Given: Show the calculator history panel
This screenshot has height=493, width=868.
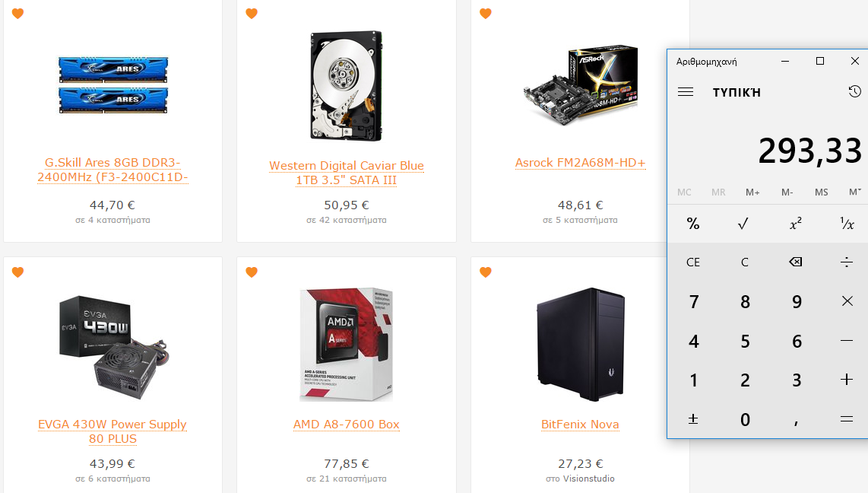Looking at the screenshot, I should (854, 91).
